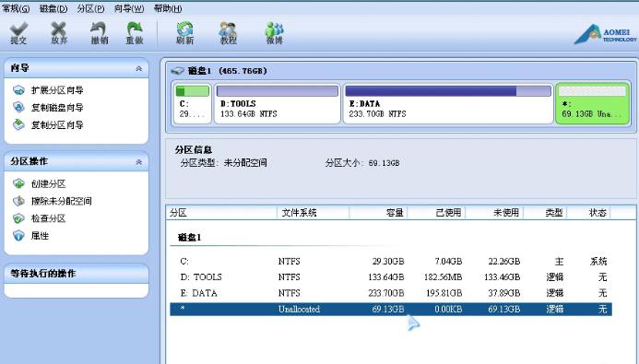Image resolution: width=639 pixels, height=364 pixels.
Task: Click the 放弃 (Discard) X icon
Action: point(59,29)
